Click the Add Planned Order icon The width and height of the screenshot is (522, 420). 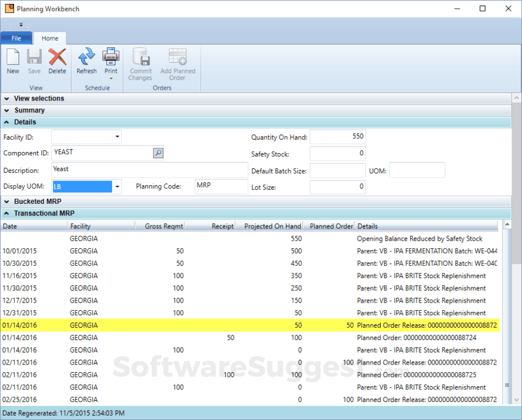click(x=177, y=57)
